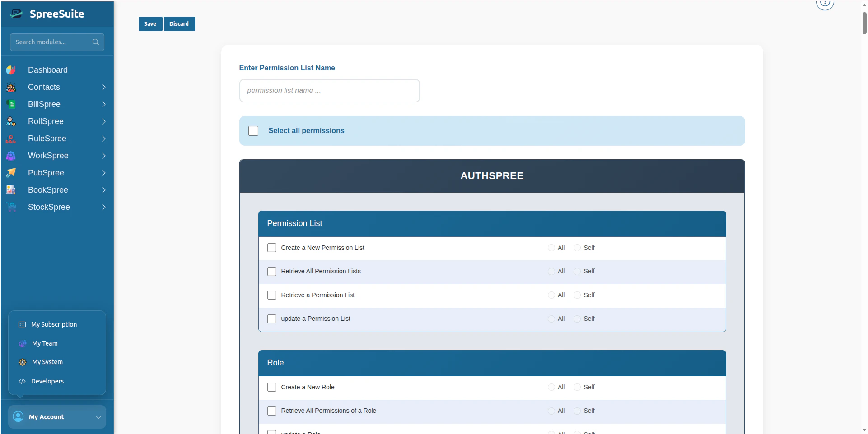Click the SpreeSuite brand name
Viewport: 868px width, 434px height.
(57, 14)
